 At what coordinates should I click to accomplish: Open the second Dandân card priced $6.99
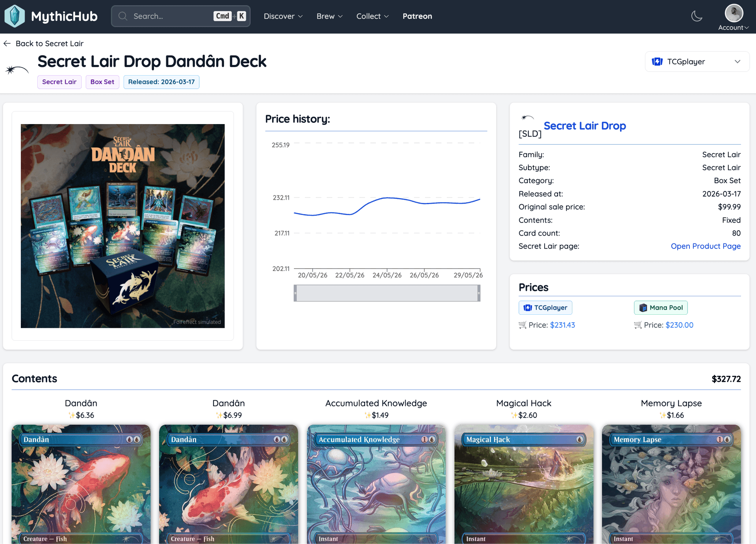point(228,484)
